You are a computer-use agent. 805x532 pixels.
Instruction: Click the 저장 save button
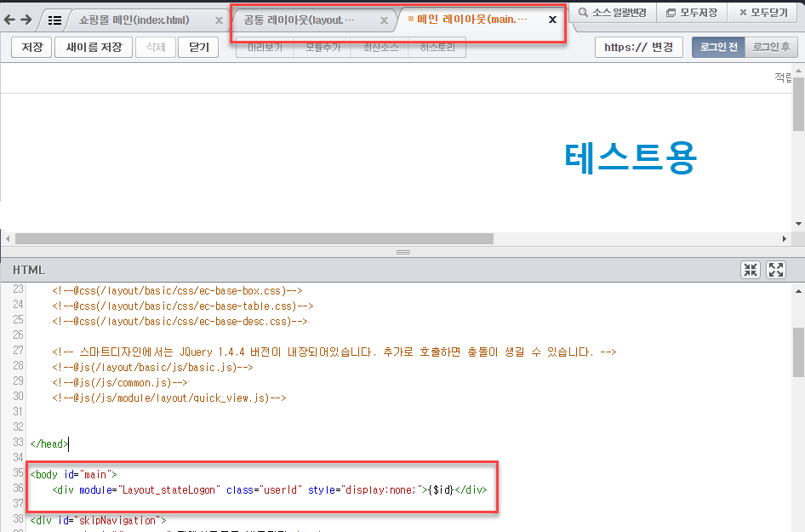tap(31, 47)
